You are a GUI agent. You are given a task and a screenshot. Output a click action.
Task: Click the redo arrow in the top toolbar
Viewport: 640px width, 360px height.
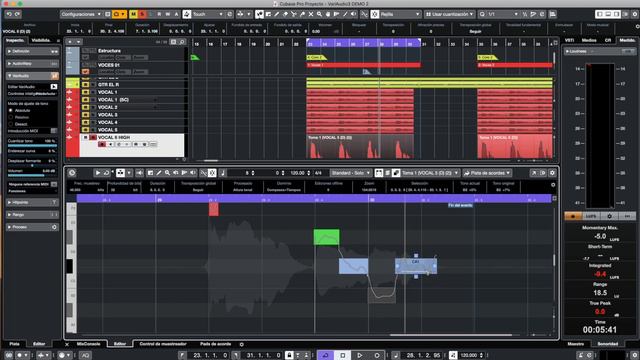pyautogui.click(x=18, y=14)
